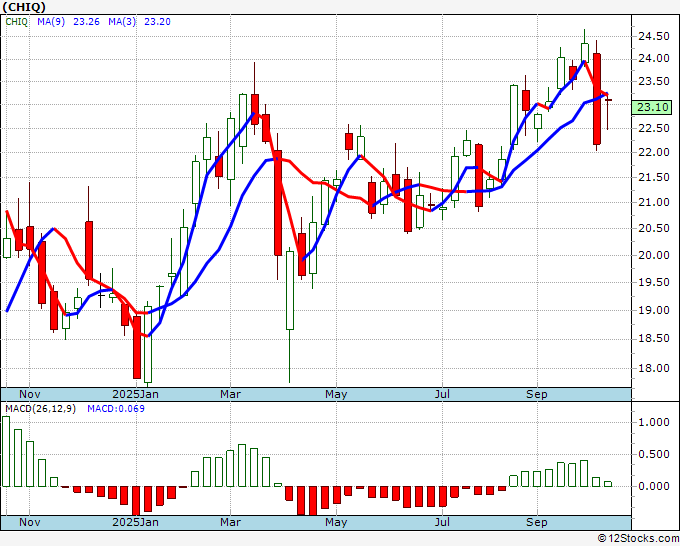This screenshot has height=546, width=680.
Task: Click May on the price chart date axis
Action: 336,394
